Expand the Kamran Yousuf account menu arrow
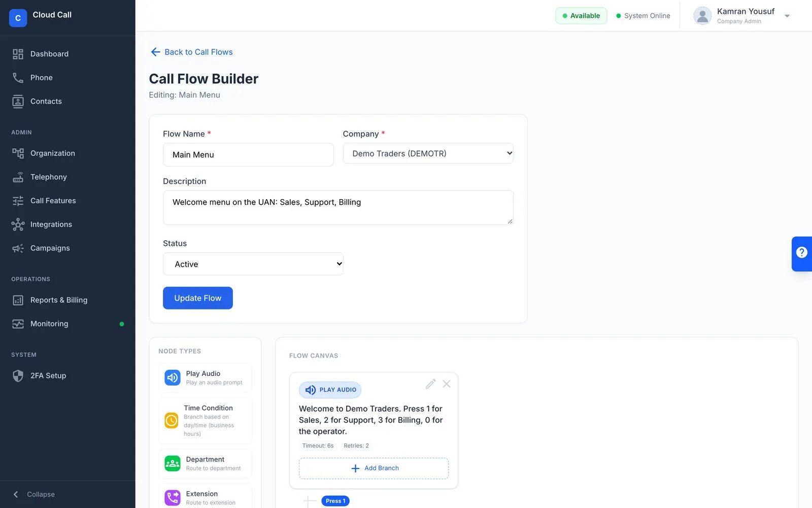Image resolution: width=812 pixels, height=508 pixels. coord(787,16)
